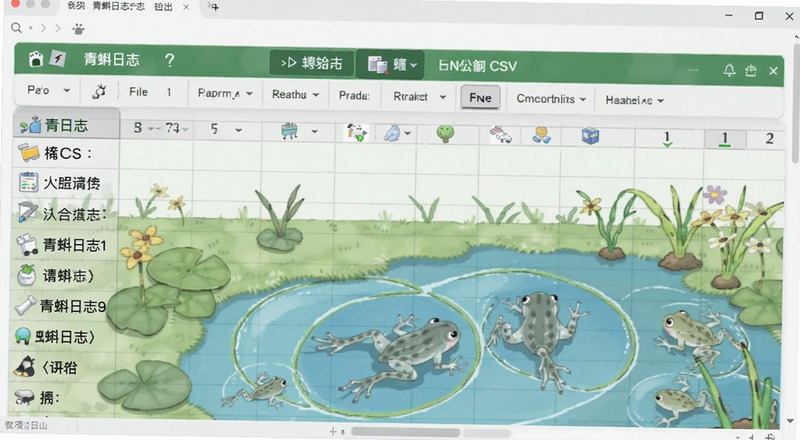Screen dimensions: 800x440
Task: Click the paw icon in the browser toolbar
Action: pos(78,29)
